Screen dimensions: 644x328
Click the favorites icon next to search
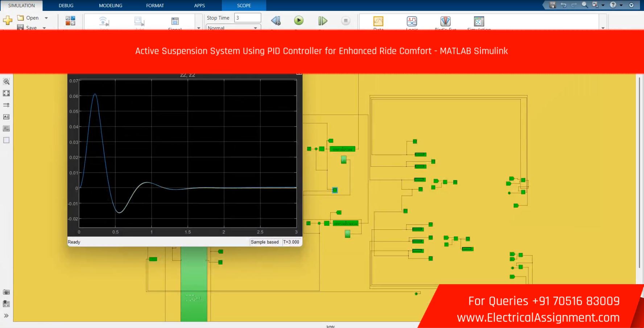pyautogui.click(x=595, y=5)
